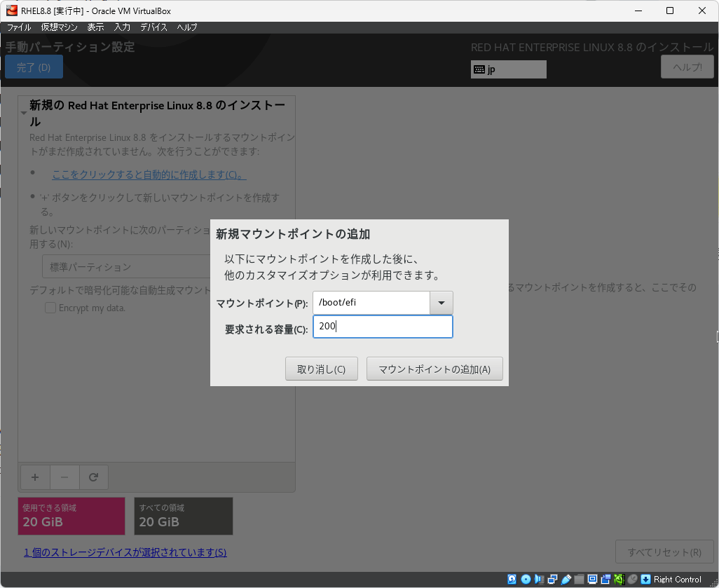Collapse the 新規の Red Hat Enterprise Linux 8.8 section

pos(23,113)
